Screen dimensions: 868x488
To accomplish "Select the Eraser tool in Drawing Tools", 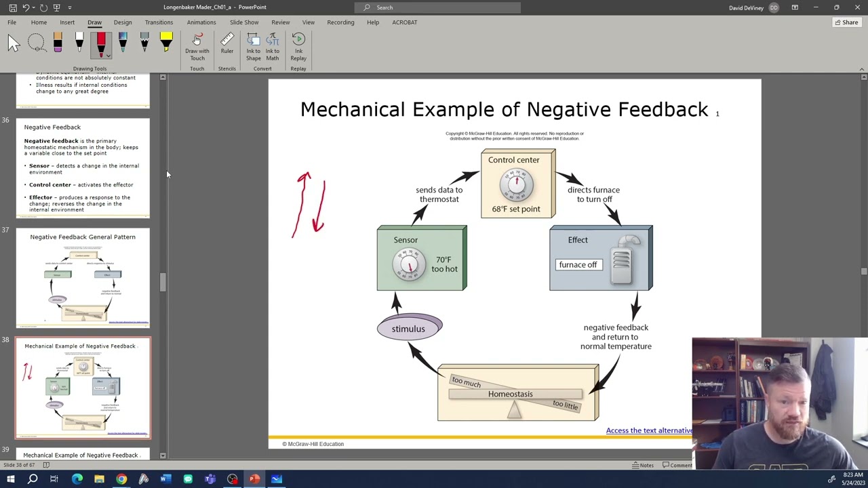I will tap(58, 43).
